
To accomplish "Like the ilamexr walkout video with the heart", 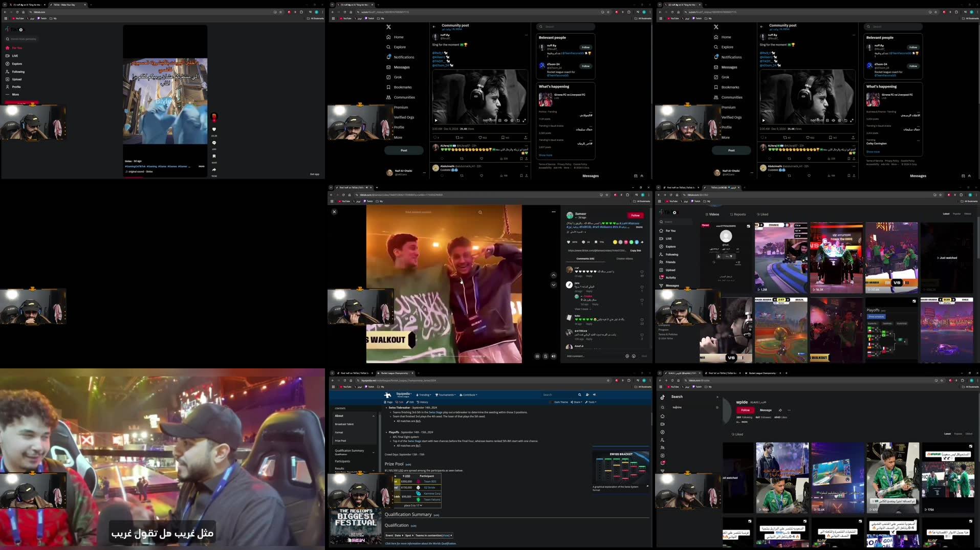I will (x=569, y=242).
